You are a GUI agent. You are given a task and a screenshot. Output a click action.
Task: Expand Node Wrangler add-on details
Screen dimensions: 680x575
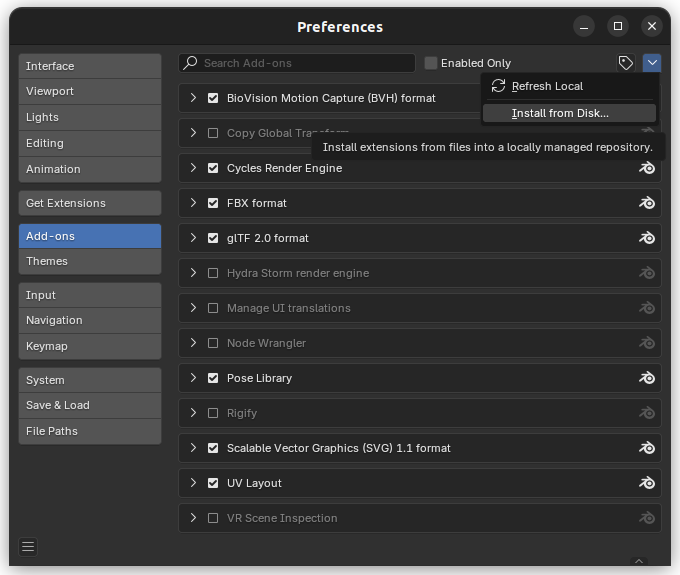coord(193,343)
